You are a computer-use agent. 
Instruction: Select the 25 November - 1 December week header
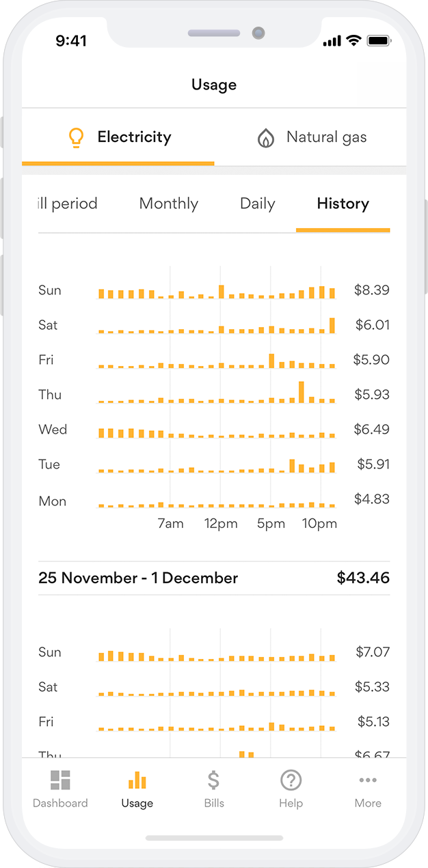138,578
